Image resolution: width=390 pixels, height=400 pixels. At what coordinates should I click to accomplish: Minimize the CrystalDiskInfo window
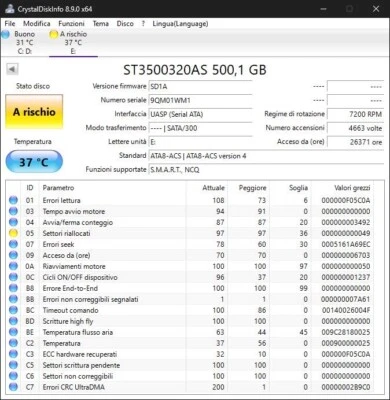click(323, 9)
